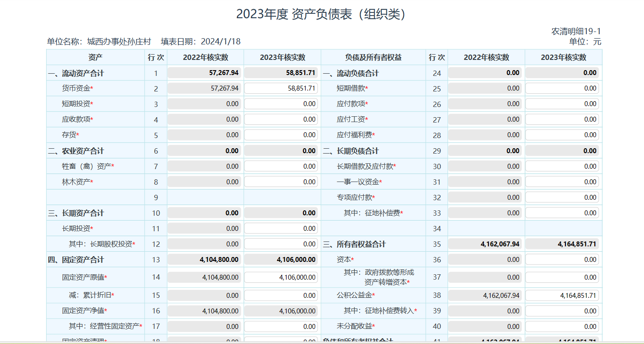This screenshot has height=344, width=644.
Task: Click the 单位名称：城西办事处孙庄村 text
Action: coord(99,42)
